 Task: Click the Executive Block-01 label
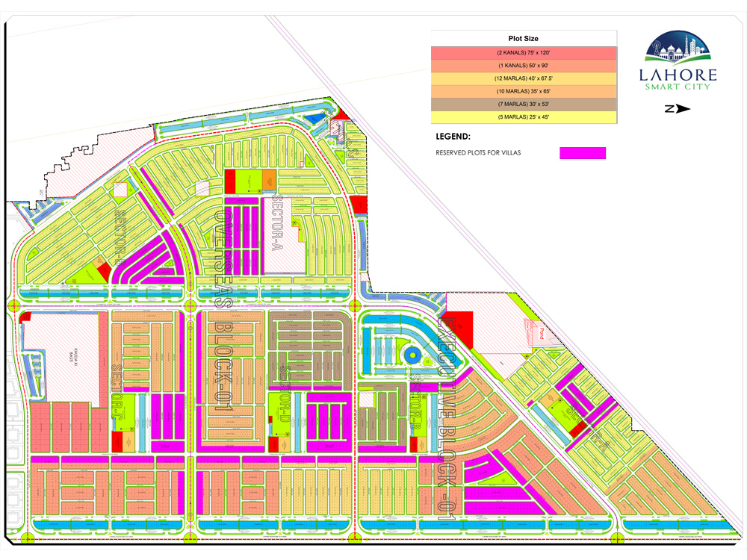pos(449,411)
